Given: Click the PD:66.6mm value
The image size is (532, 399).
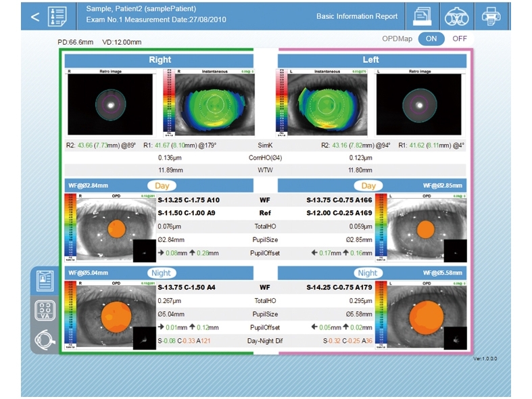Looking at the screenshot, I should tap(75, 43).
